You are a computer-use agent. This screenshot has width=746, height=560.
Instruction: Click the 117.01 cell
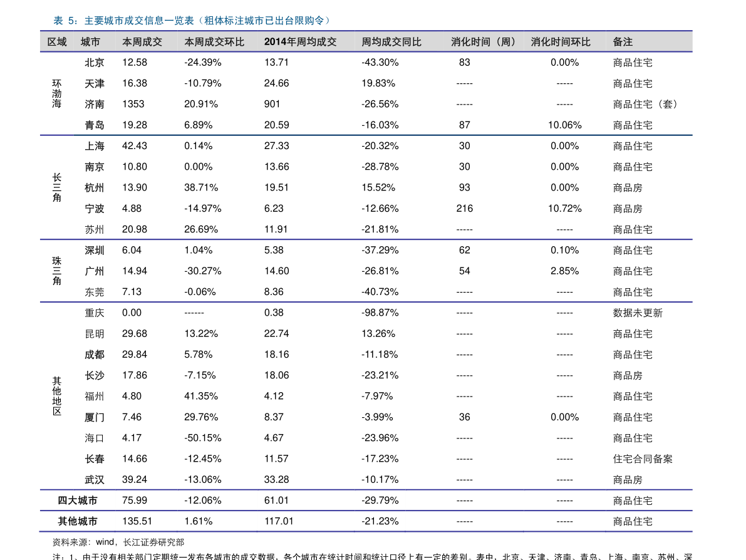pos(279,521)
